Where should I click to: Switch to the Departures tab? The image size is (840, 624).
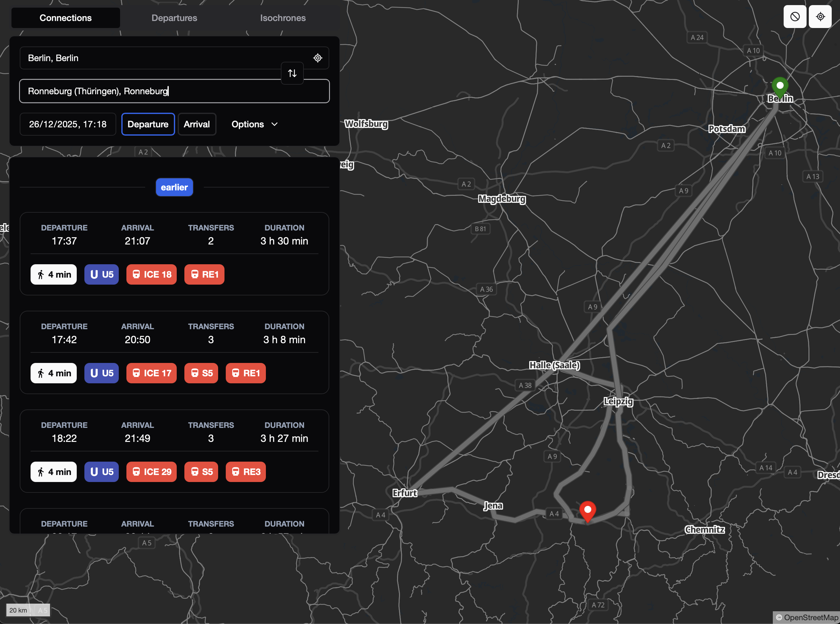174,18
